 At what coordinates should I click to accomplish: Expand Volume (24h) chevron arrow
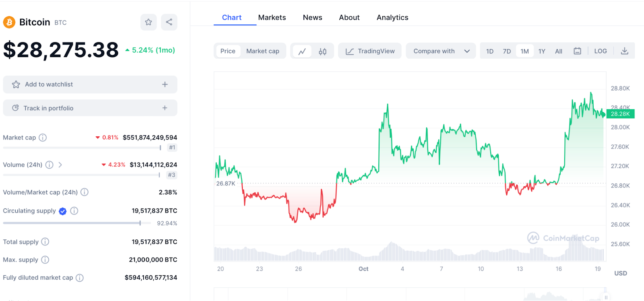[60, 165]
